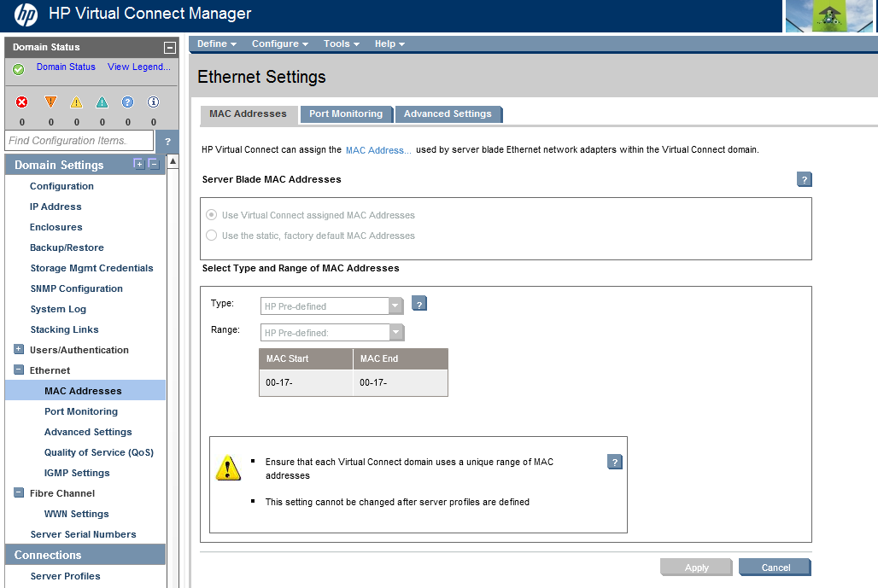Switch to the Advanced Settings tab
The width and height of the screenshot is (878, 588).
point(448,114)
